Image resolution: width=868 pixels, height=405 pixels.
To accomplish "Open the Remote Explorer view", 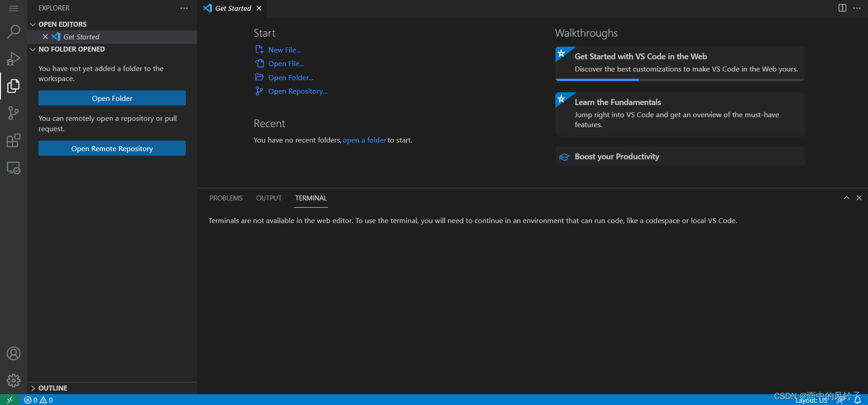I will coord(14,168).
